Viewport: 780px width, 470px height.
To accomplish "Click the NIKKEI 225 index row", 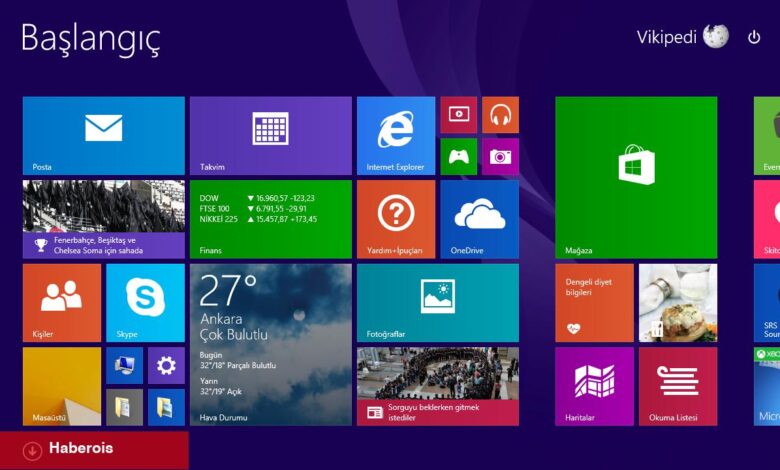I will [258, 219].
